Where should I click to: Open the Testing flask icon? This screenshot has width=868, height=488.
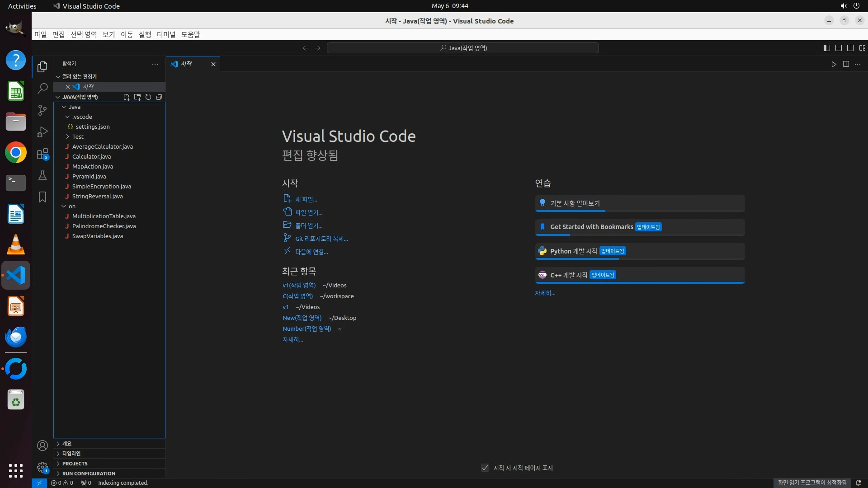click(x=42, y=176)
